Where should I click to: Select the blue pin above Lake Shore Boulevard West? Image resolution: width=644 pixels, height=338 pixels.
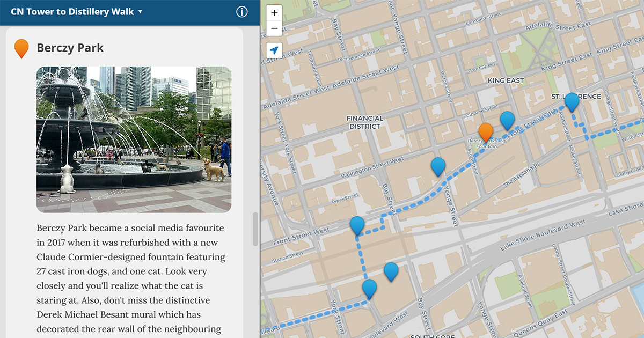tap(370, 289)
